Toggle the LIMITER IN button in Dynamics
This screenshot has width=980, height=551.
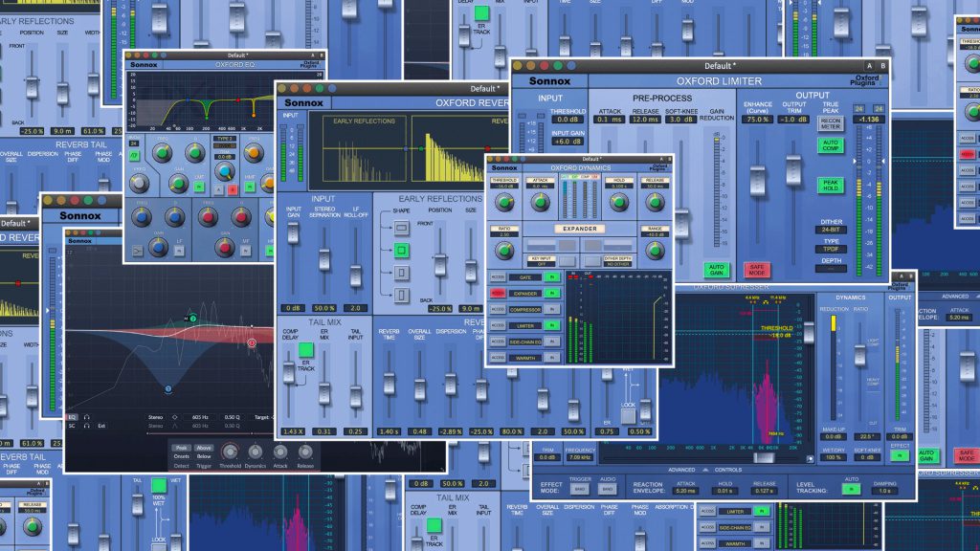551,325
